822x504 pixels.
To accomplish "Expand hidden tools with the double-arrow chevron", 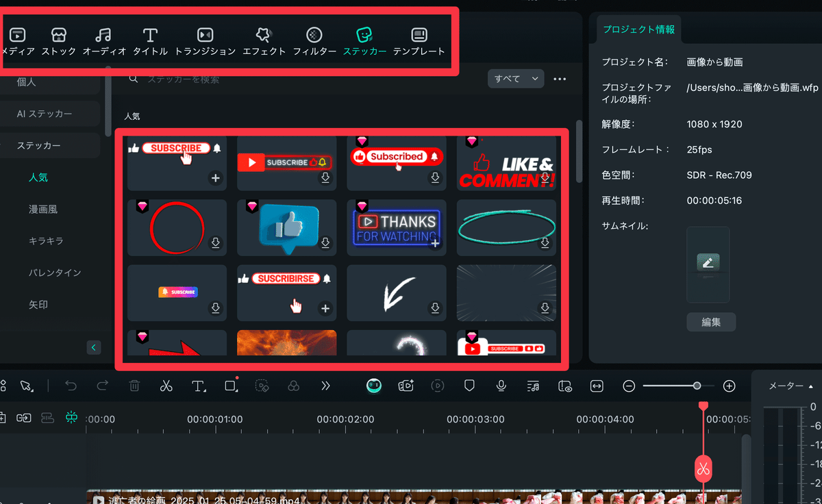I will pos(325,386).
